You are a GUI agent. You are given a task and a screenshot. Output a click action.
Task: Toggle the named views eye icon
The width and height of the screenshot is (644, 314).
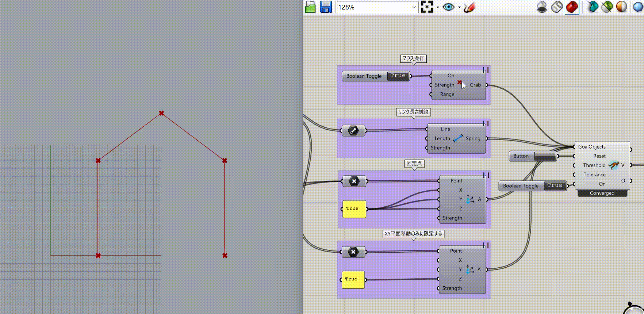tap(448, 7)
